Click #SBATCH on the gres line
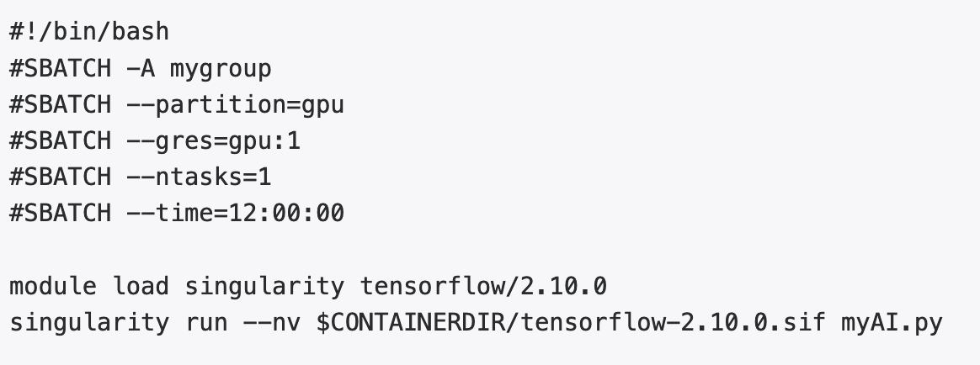This screenshot has height=365, width=980. 60,140
